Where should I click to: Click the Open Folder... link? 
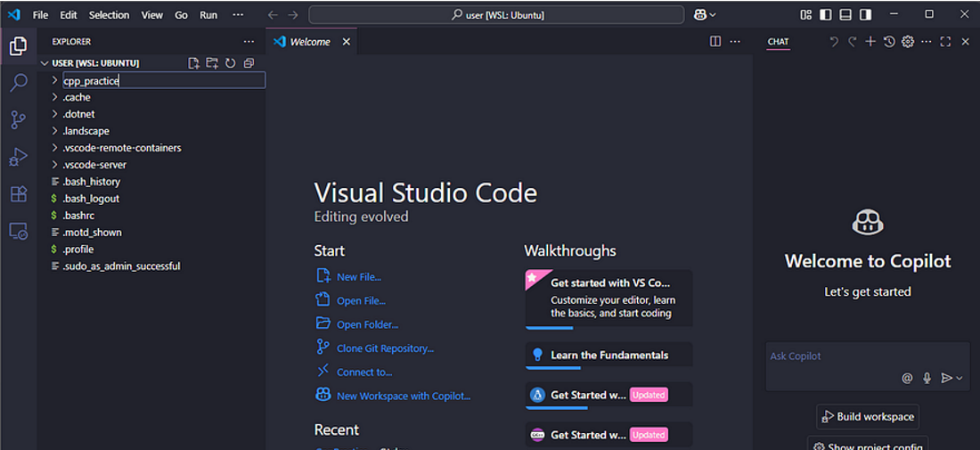[367, 324]
